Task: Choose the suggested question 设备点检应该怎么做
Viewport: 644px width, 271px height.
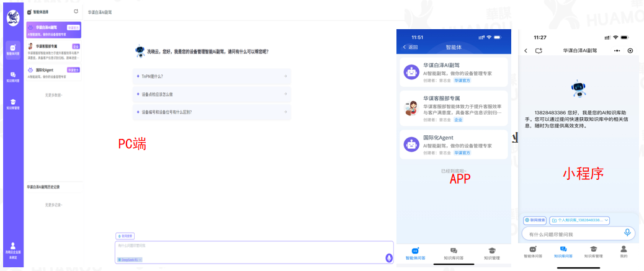Action: (212, 94)
